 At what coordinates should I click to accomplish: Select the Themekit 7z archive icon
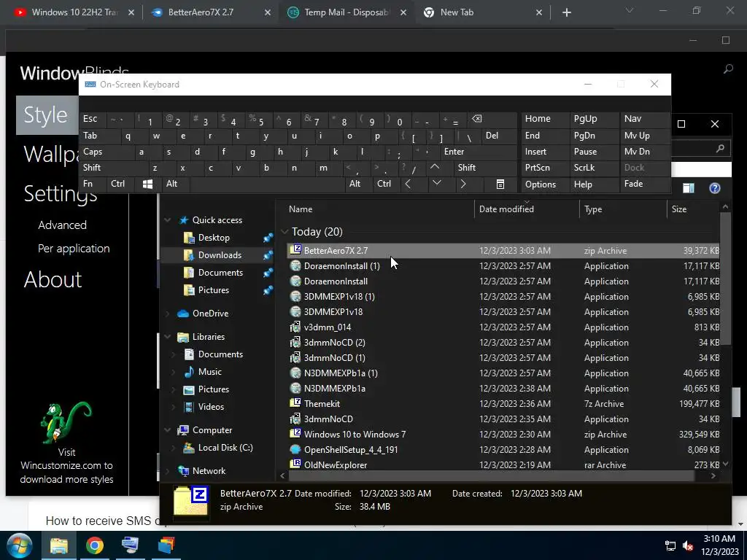click(295, 403)
